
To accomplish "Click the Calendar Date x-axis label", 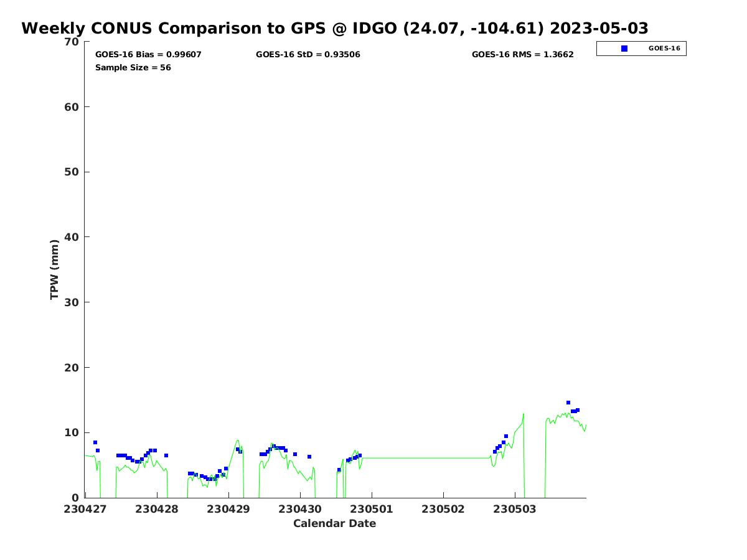I will (334, 524).
